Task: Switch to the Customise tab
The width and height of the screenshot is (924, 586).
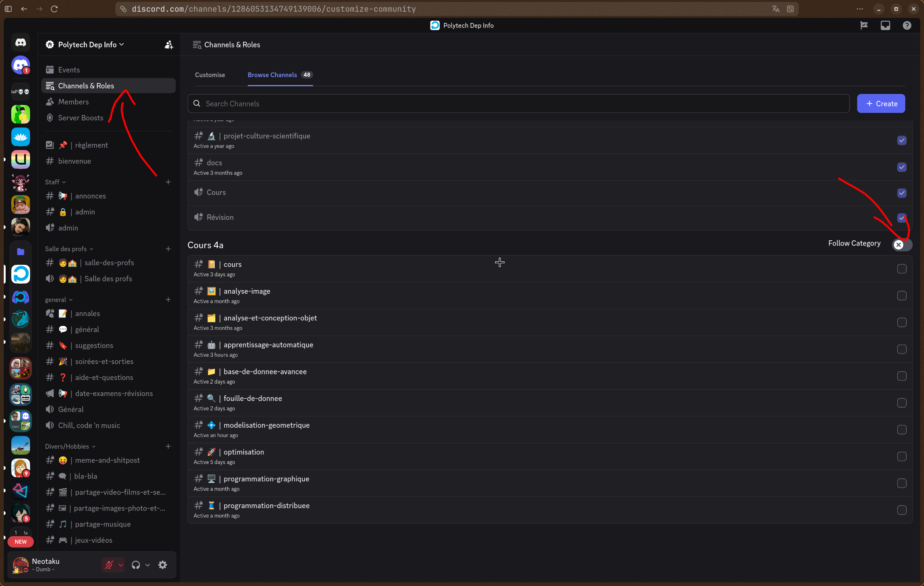Action: (210, 75)
